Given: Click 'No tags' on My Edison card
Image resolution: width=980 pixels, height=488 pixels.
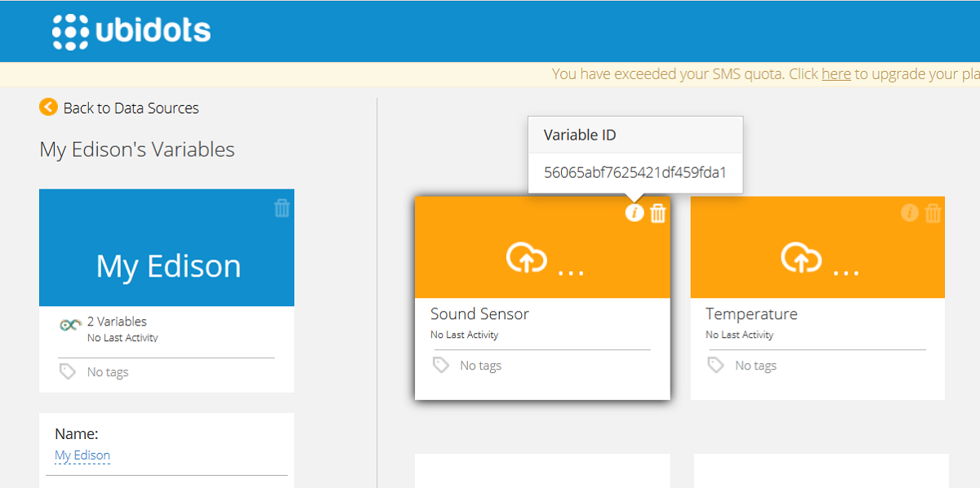Looking at the screenshot, I should pos(108,372).
